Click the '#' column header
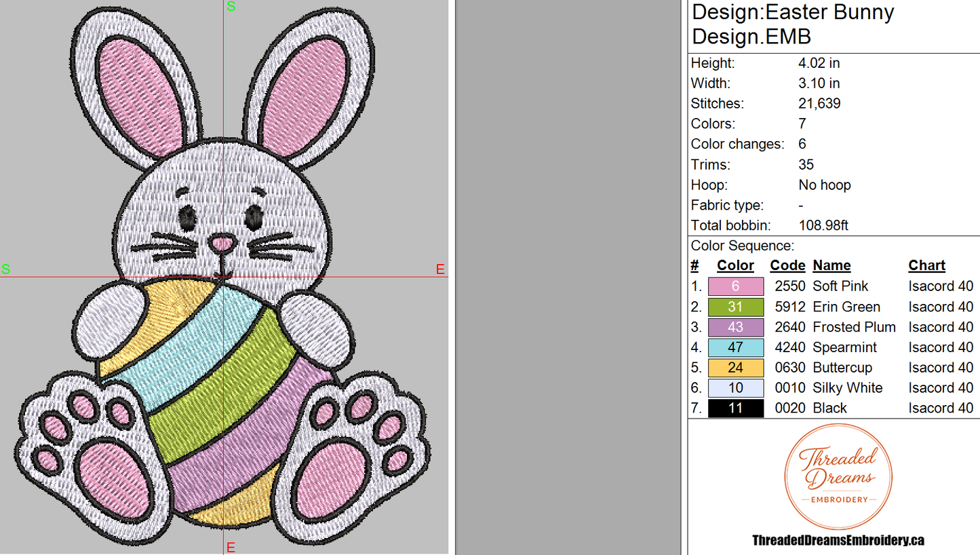This screenshot has width=980, height=555. click(x=694, y=266)
